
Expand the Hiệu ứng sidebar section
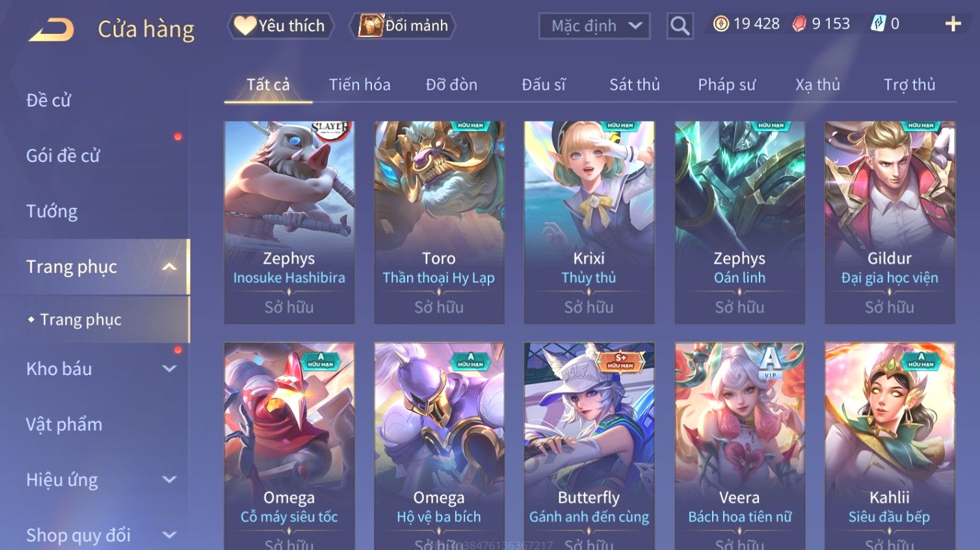(169, 480)
